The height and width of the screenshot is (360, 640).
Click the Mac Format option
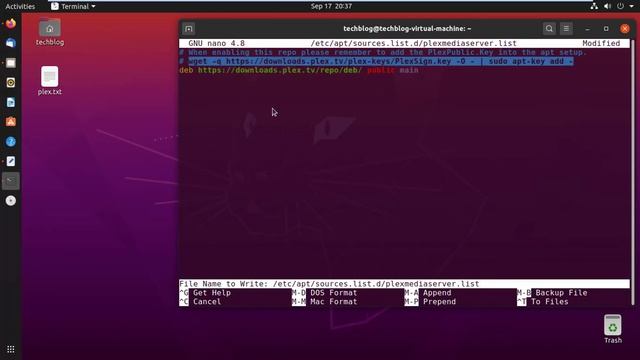click(324, 302)
